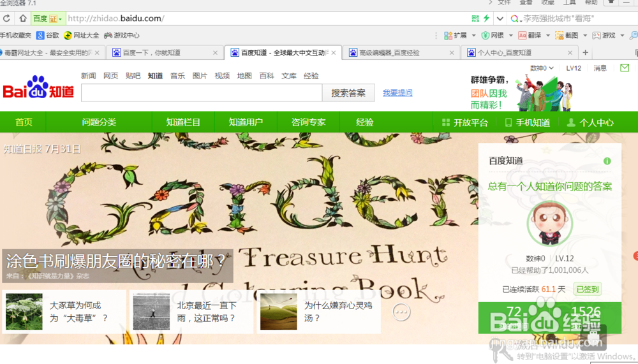
Task: Close the 高级编辑器_百度经验 tab
Action: 452,52
